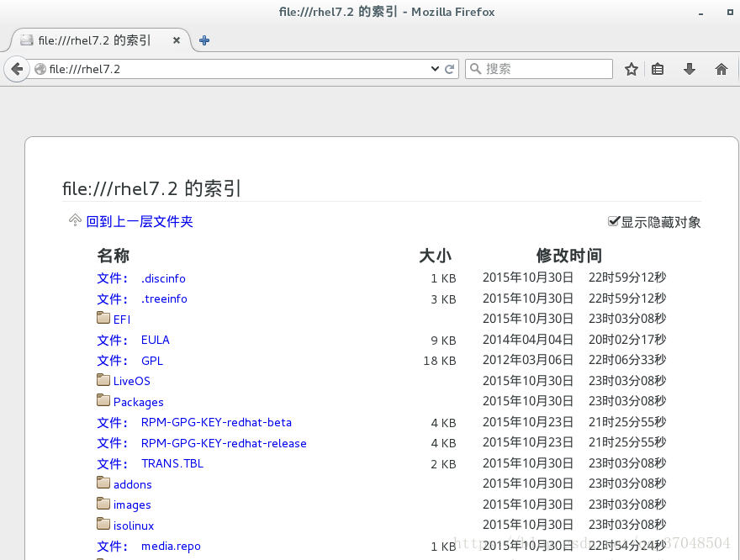
Task: Click the 2 KB size of TRANS.TBL
Action: pos(443,464)
